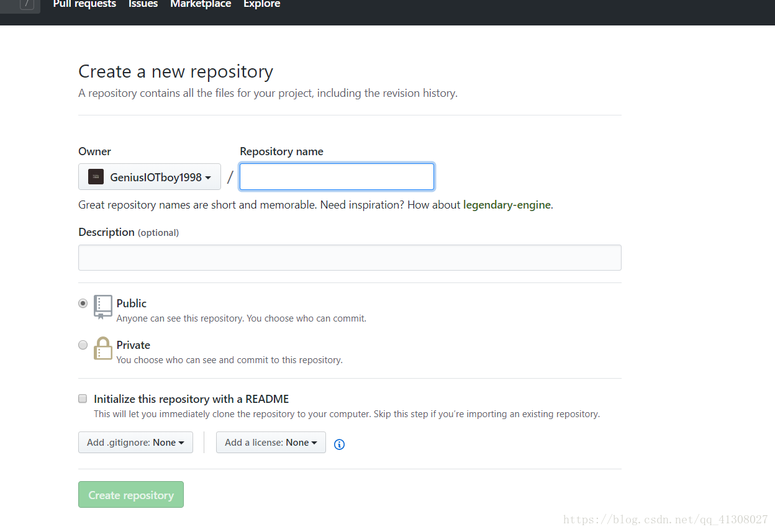Open the Add a license dropdown
The height and width of the screenshot is (532, 775).
[271, 443]
